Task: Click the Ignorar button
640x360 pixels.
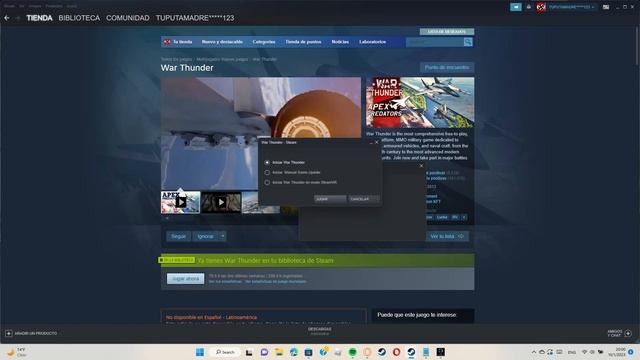Action: click(205, 236)
